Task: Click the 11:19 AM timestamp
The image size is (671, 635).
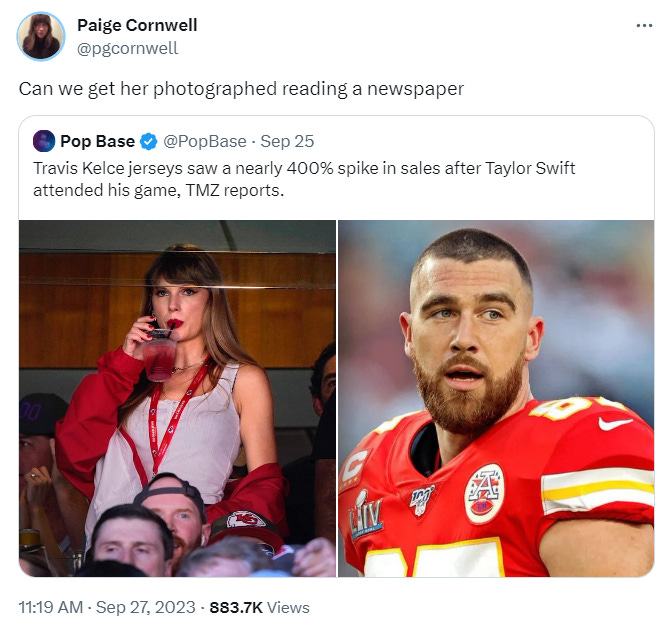Action: point(51,607)
